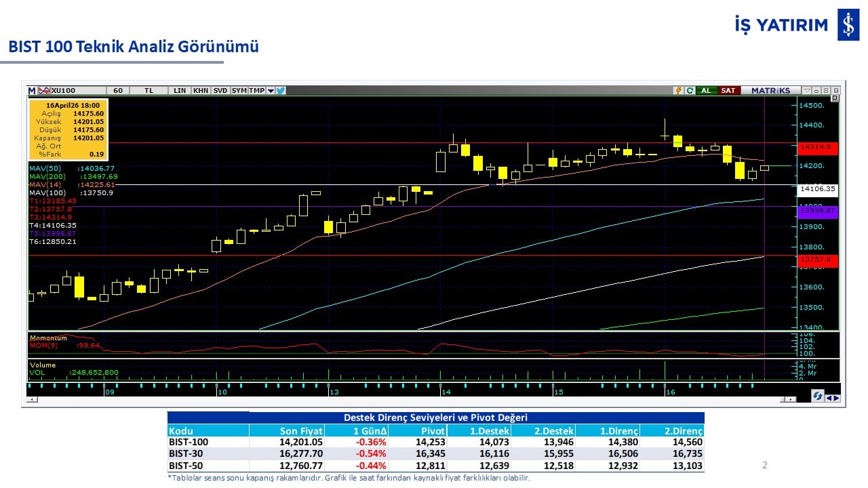The height and width of the screenshot is (488, 868).
Task: Click the orange lightning bolt icon
Action: click(x=678, y=90)
